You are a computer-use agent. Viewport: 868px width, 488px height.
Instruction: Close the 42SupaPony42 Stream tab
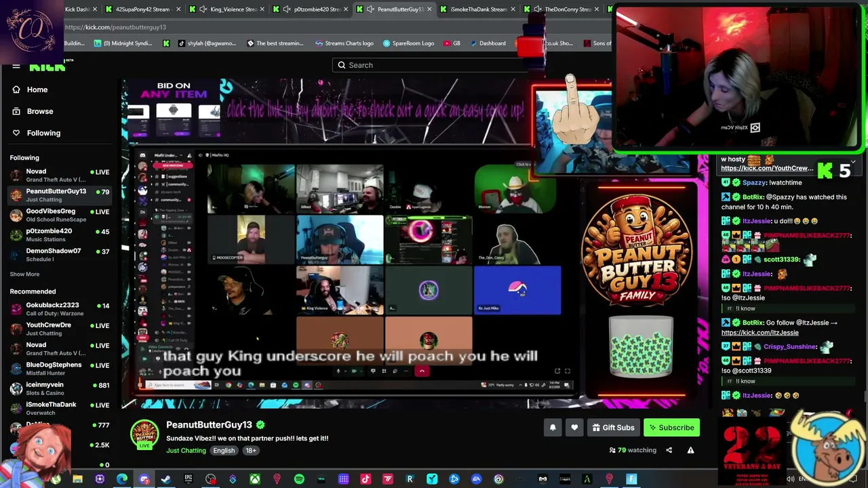tap(178, 9)
